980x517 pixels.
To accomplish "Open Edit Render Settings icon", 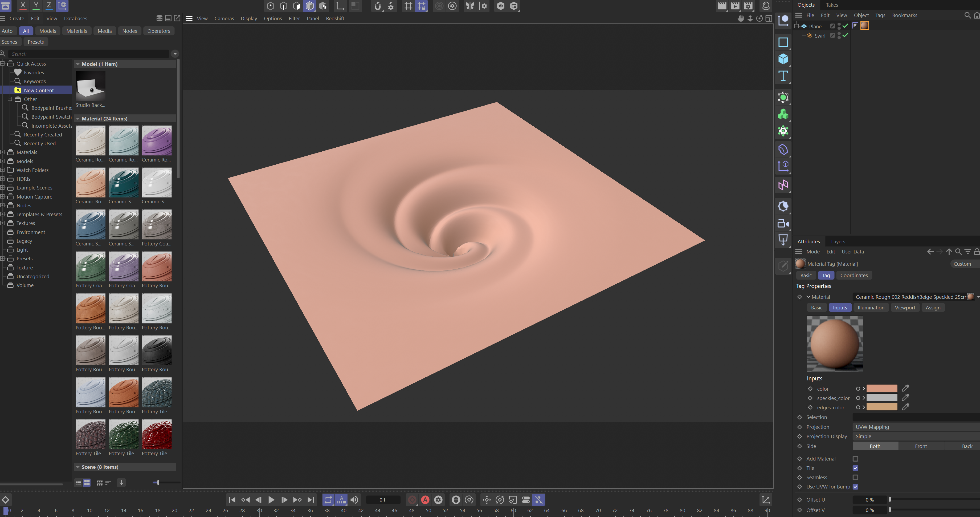I will click(748, 5).
